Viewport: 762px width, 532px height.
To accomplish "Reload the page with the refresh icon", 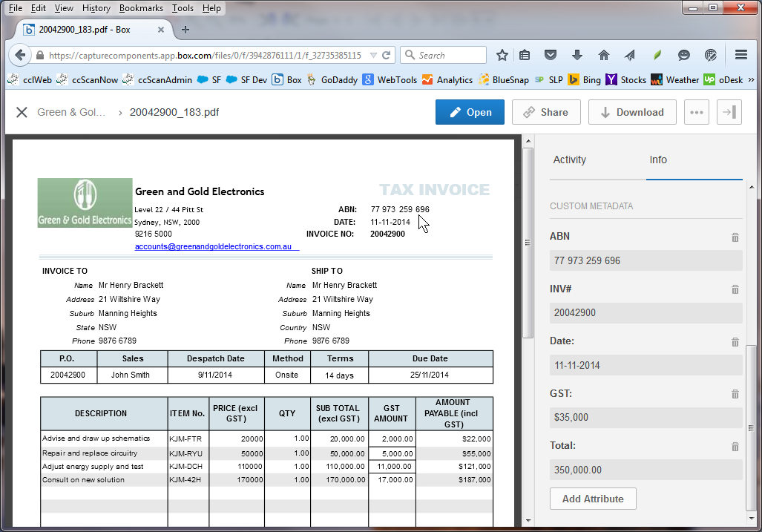I will [387, 56].
